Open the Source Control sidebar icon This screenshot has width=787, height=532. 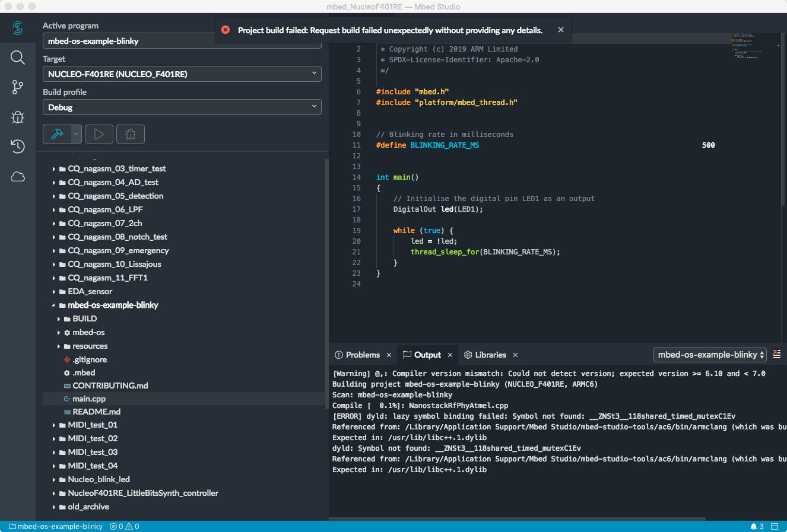tap(18, 87)
